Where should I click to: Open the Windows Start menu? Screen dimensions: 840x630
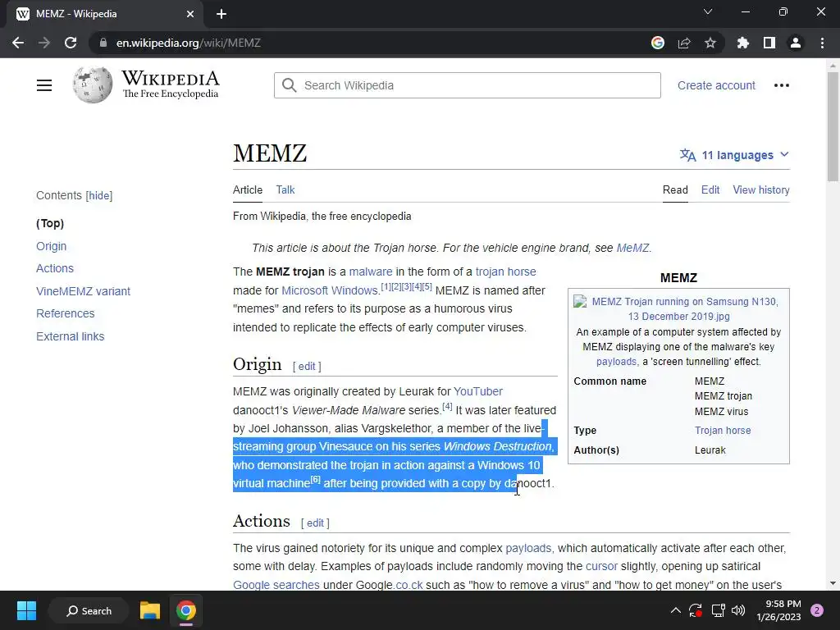26,610
